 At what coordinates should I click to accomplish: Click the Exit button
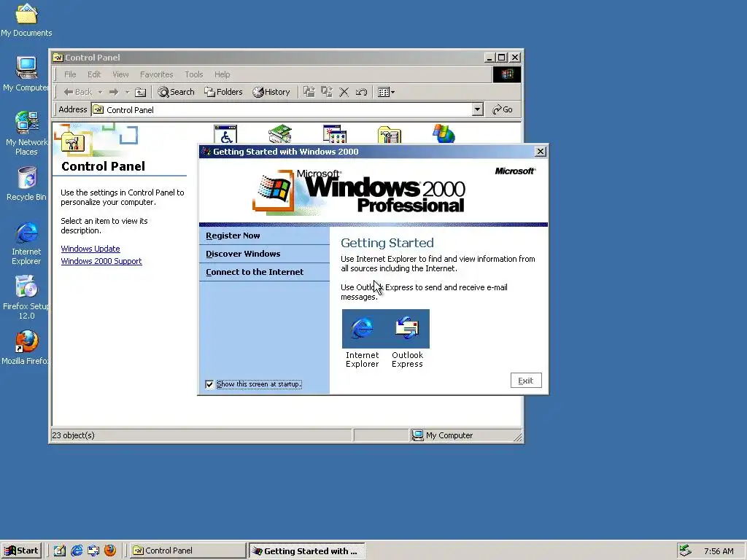point(526,381)
